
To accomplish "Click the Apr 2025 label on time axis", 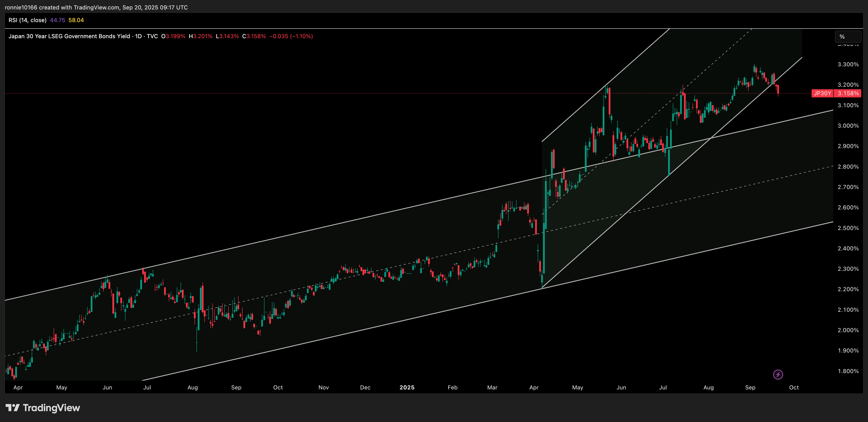I will point(534,387).
